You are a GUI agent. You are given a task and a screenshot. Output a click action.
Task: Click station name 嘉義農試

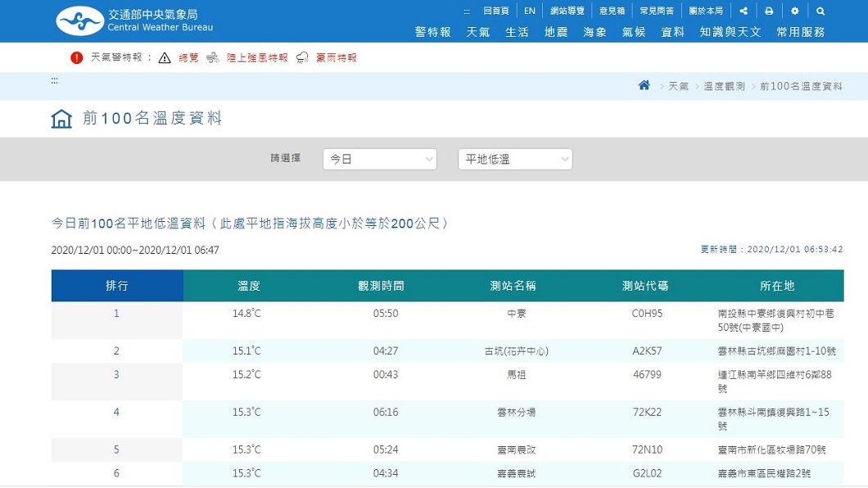tap(517, 473)
